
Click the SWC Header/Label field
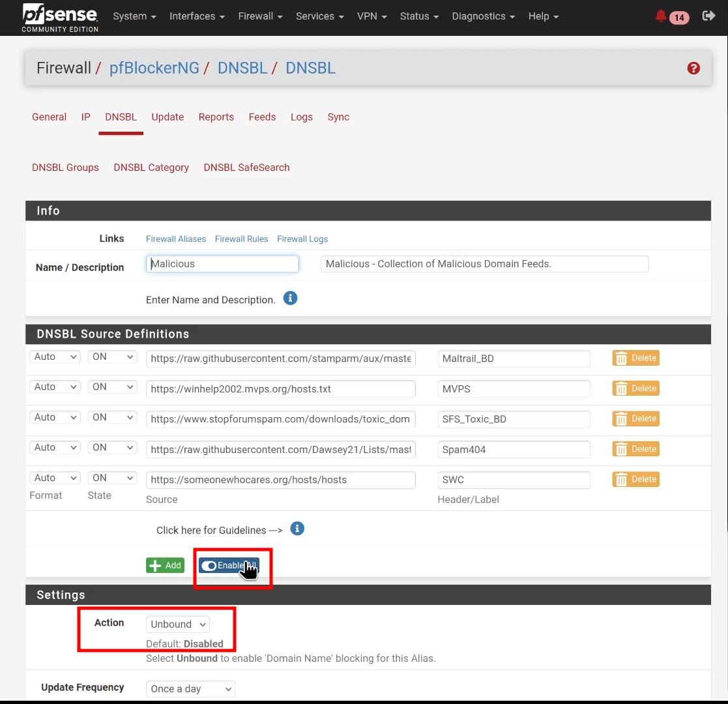tap(514, 480)
